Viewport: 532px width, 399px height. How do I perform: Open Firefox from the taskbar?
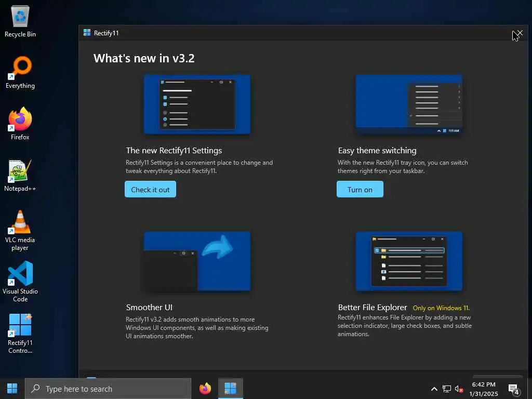click(x=205, y=389)
